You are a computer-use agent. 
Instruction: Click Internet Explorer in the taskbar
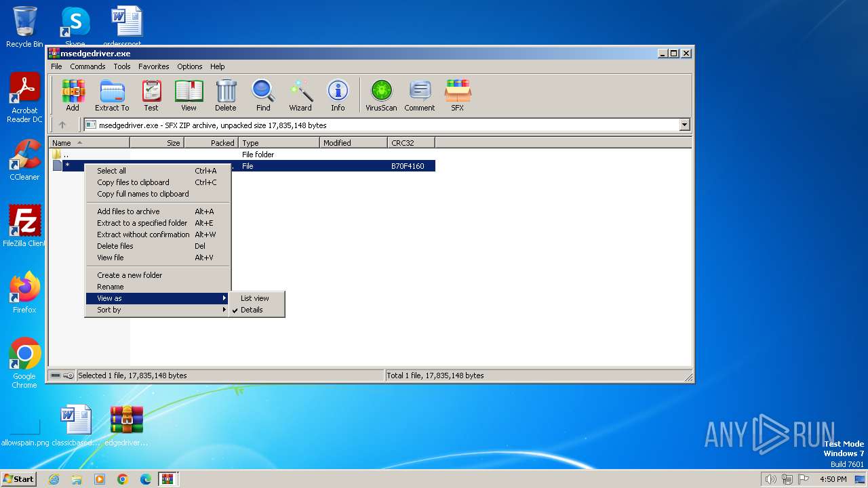pos(54,479)
